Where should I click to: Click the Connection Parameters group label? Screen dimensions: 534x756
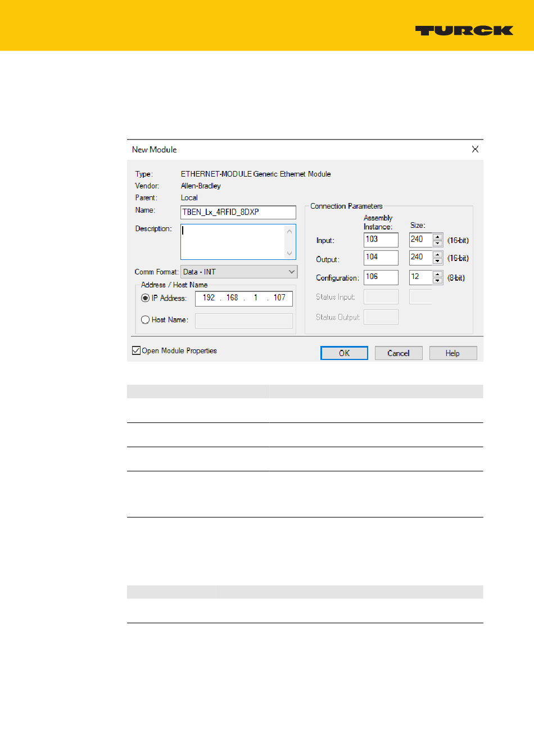346,206
